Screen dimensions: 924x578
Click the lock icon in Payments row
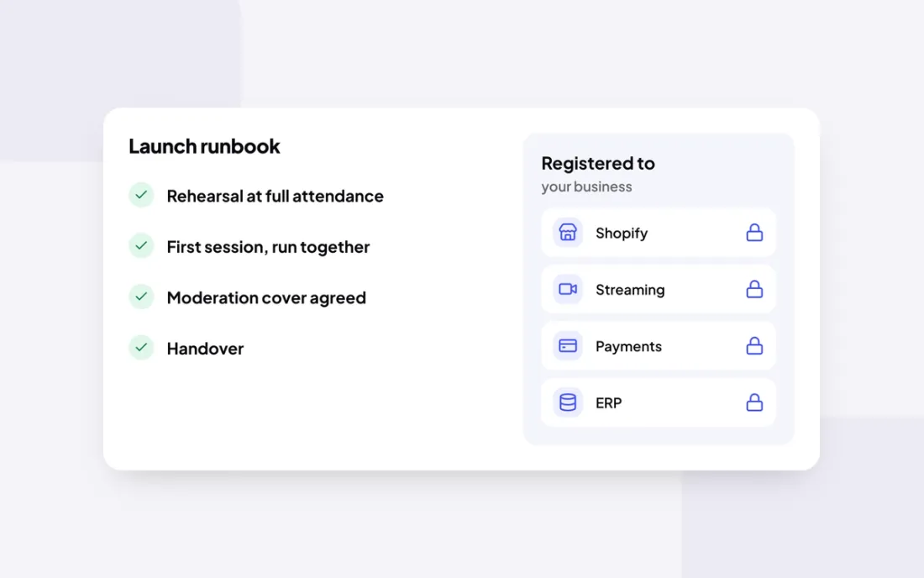(754, 345)
